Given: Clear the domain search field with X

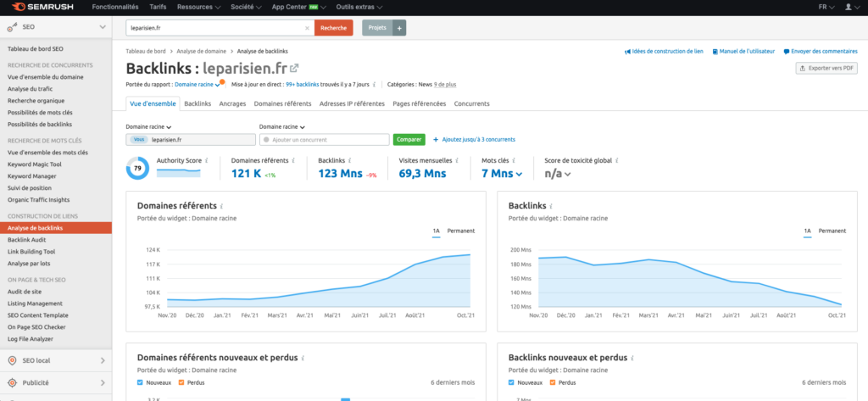Looking at the screenshot, I should click(x=307, y=28).
